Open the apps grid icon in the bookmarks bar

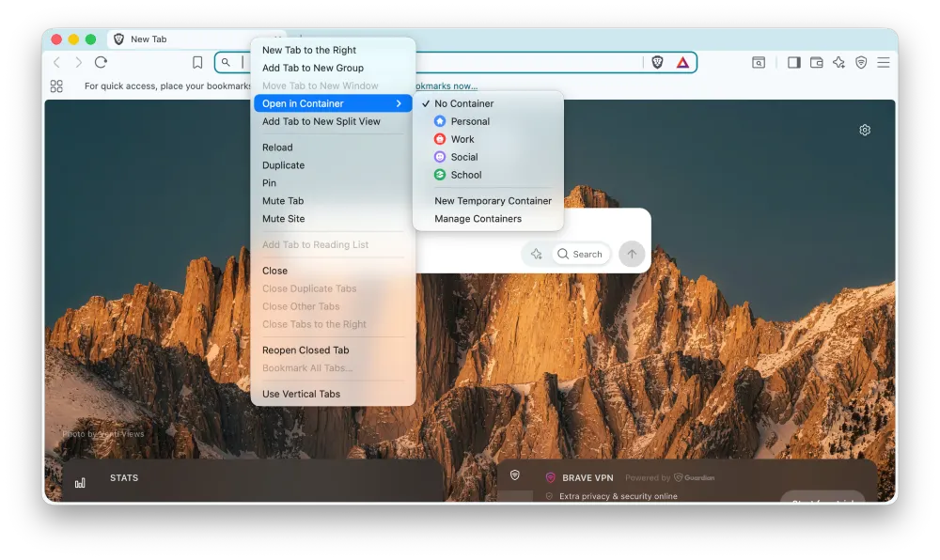pos(56,86)
